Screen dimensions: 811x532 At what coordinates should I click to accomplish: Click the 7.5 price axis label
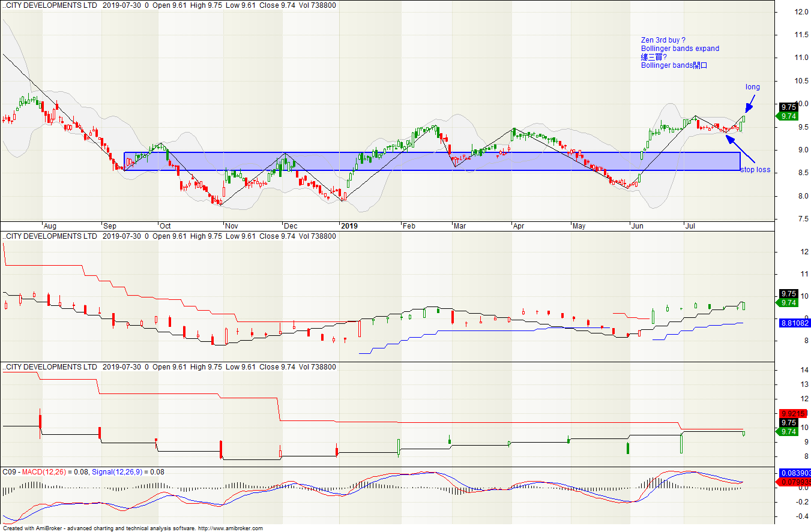coord(803,219)
